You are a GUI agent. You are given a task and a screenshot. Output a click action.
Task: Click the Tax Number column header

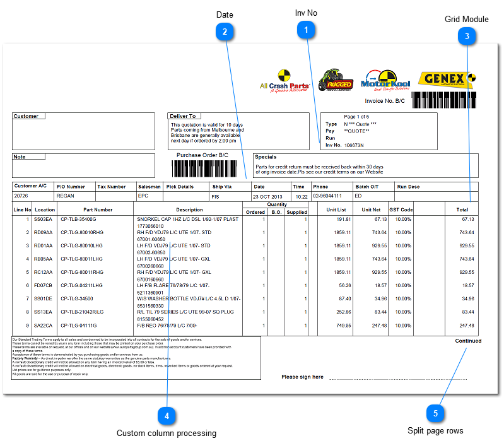click(x=112, y=187)
